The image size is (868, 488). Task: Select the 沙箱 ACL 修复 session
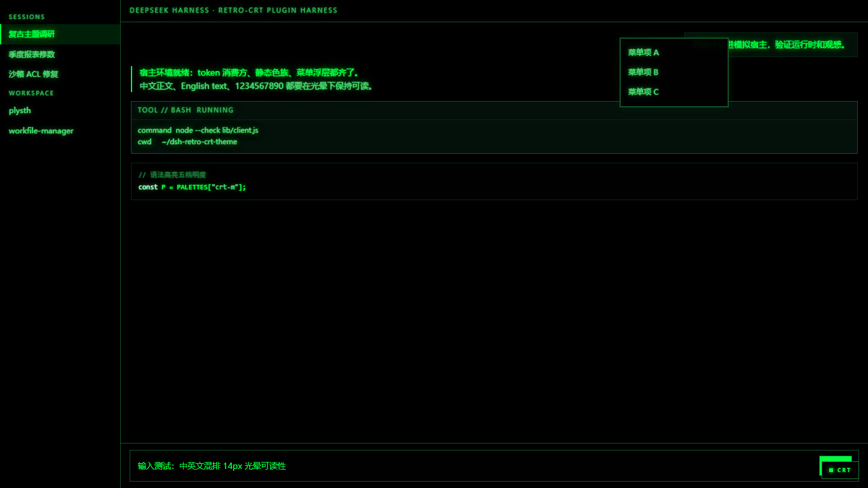(x=60, y=74)
